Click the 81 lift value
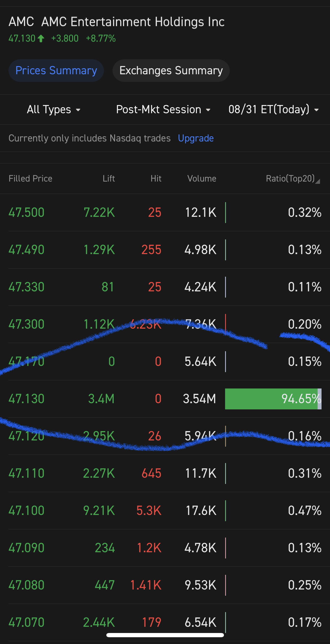Screen dimensions: 330x644 tap(108, 287)
